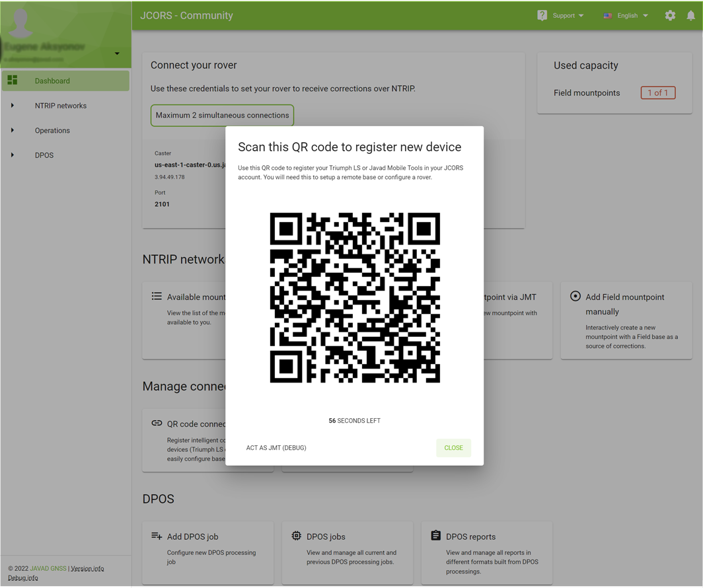
Task: Open Debug info link
Action: 23,577
